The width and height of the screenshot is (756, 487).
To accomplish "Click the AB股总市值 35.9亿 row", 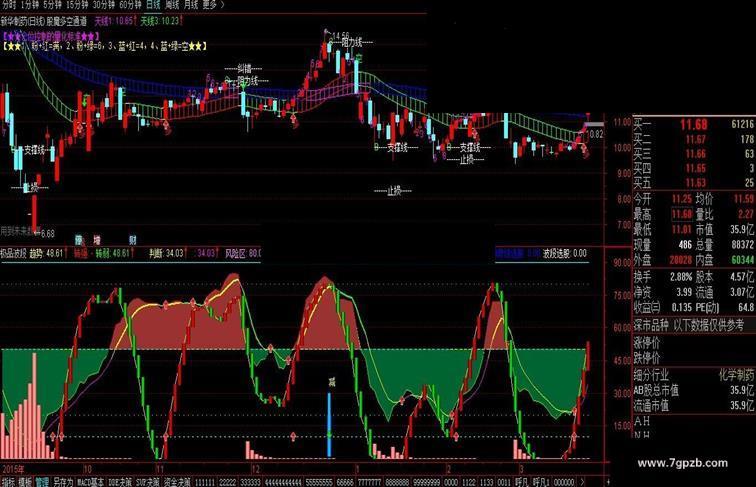I will point(694,390).
